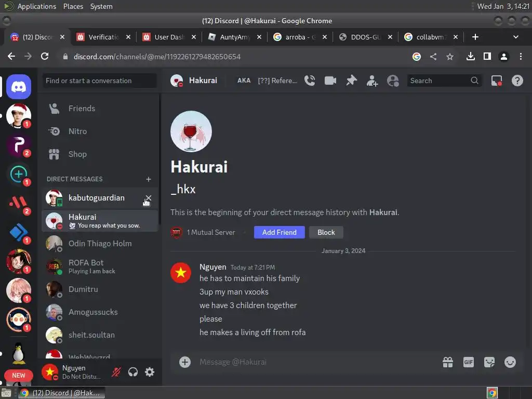Select the Hakurai conversation in DM list
This screenshot has width=532, height=399.
pos(100,221)
